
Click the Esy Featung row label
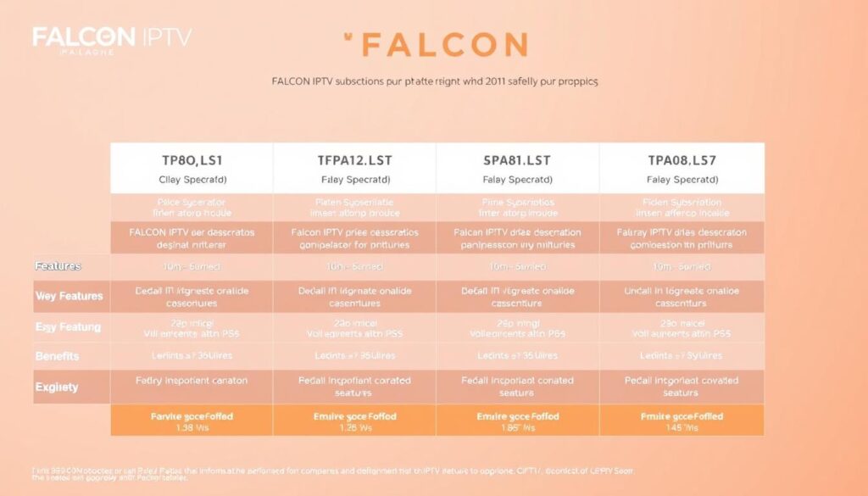68,326
